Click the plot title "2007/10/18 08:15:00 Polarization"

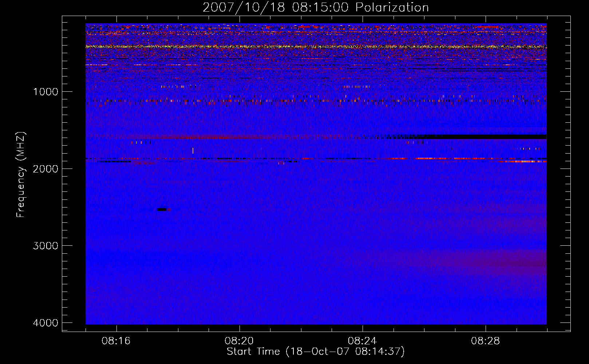click(x=316, y=8)
